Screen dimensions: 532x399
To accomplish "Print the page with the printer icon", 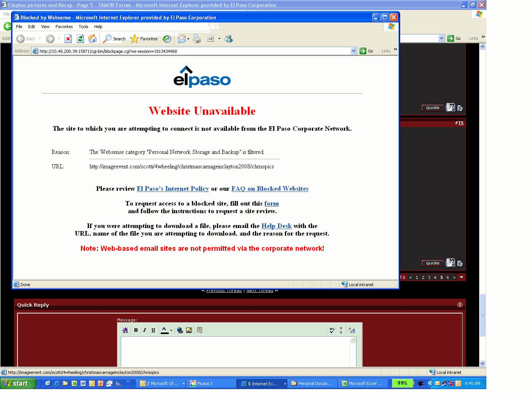I will click(x=197, y=39).
